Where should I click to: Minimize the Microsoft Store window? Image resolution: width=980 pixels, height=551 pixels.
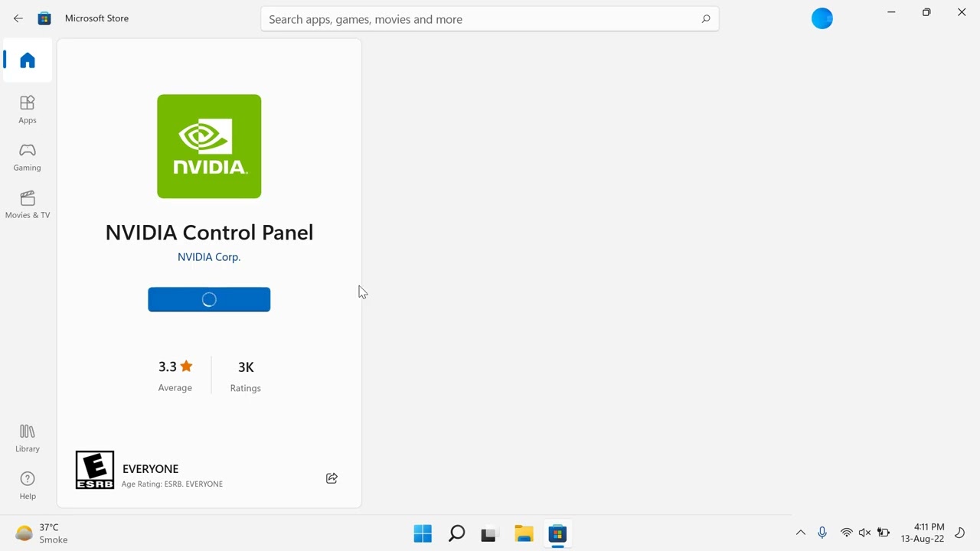point(891,12)
